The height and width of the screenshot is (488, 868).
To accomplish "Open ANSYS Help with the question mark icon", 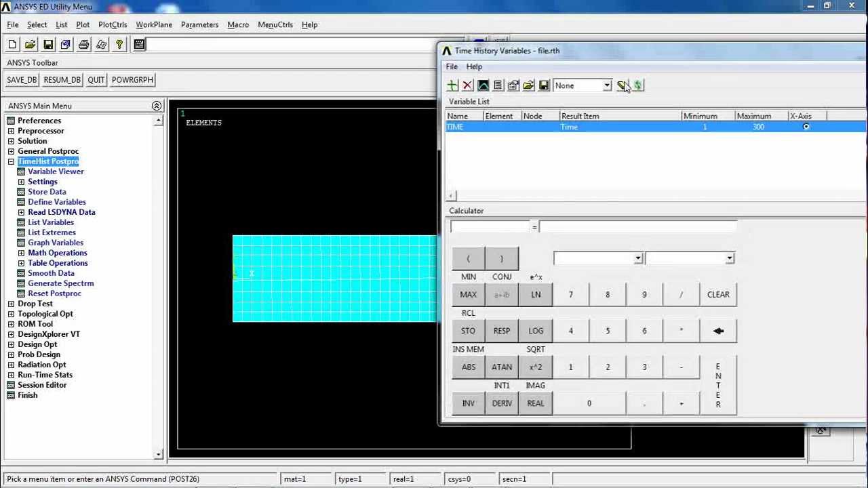I will pos(119,45).
